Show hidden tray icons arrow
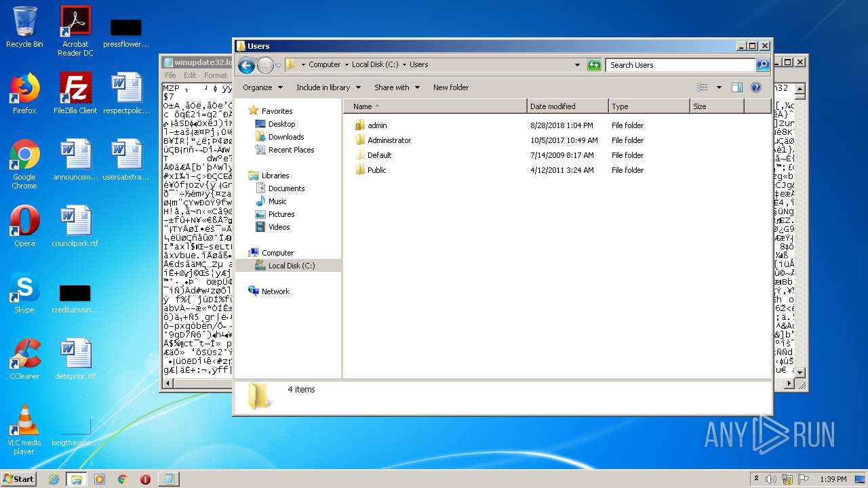 tap(756, 479)
